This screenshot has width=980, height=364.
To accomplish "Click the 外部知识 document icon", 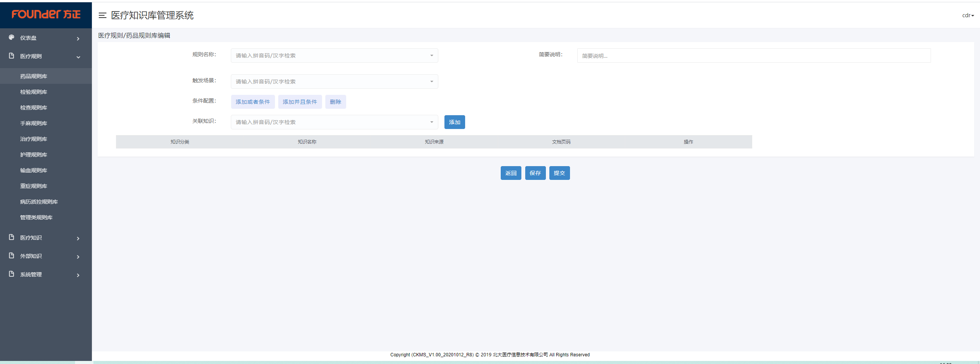I will (11, 256).
